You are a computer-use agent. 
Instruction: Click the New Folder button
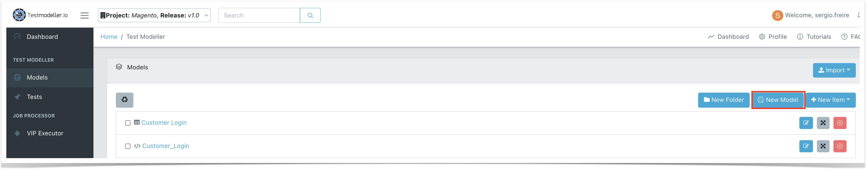coord(723,100)
